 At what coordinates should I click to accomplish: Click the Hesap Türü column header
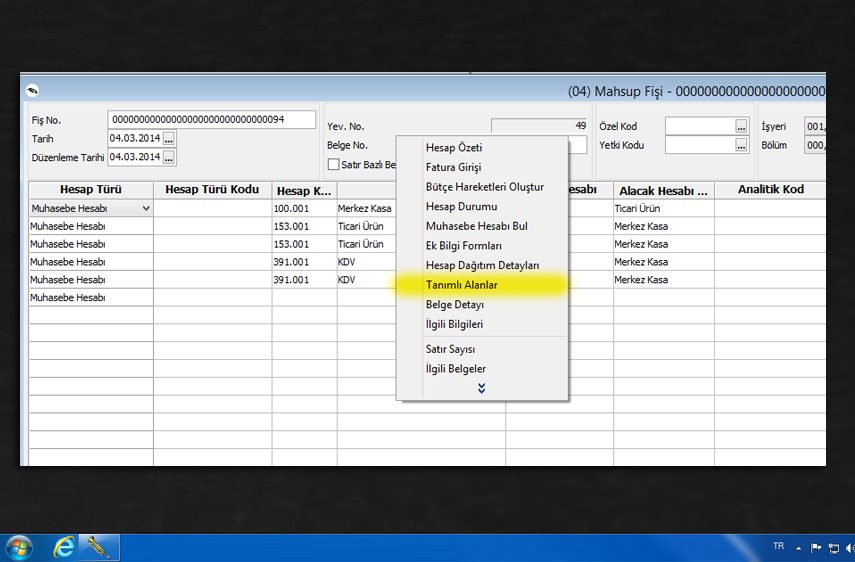(91, 190)
